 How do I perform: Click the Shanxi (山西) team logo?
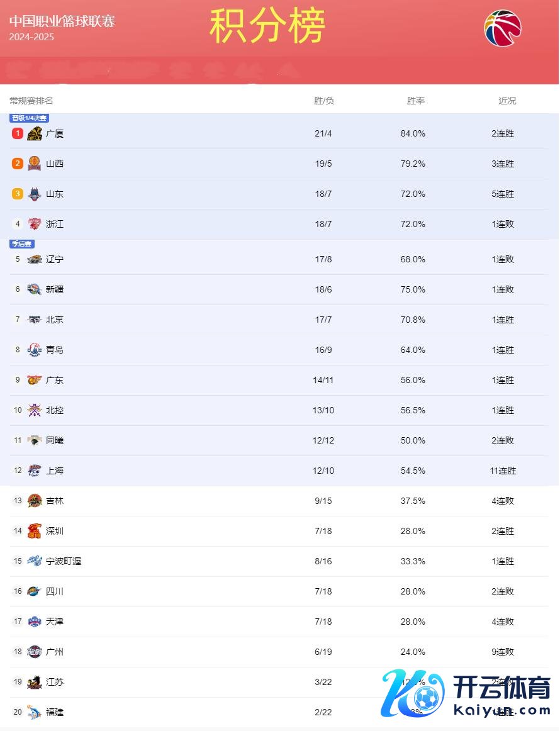tap(35, 164)
